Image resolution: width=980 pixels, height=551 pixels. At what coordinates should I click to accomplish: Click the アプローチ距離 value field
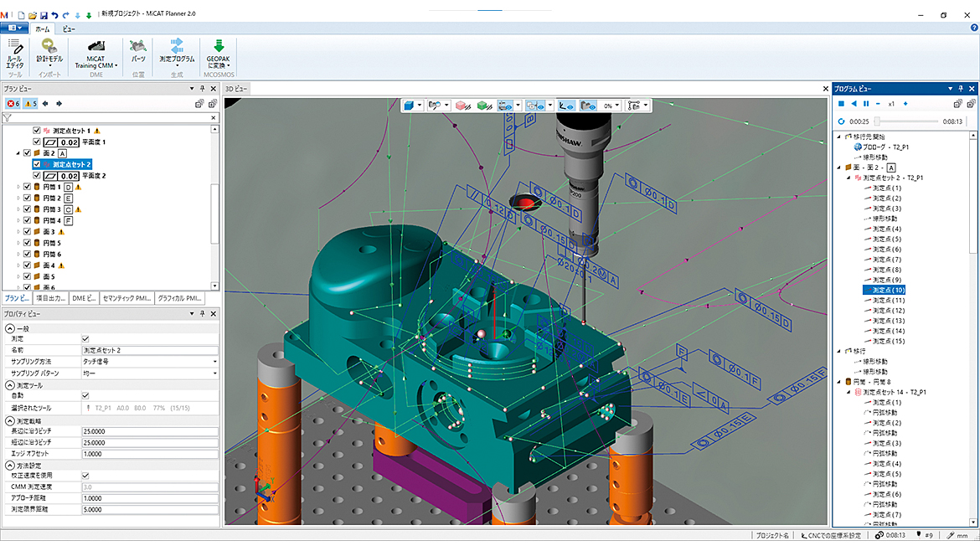(x=150, y=498)
